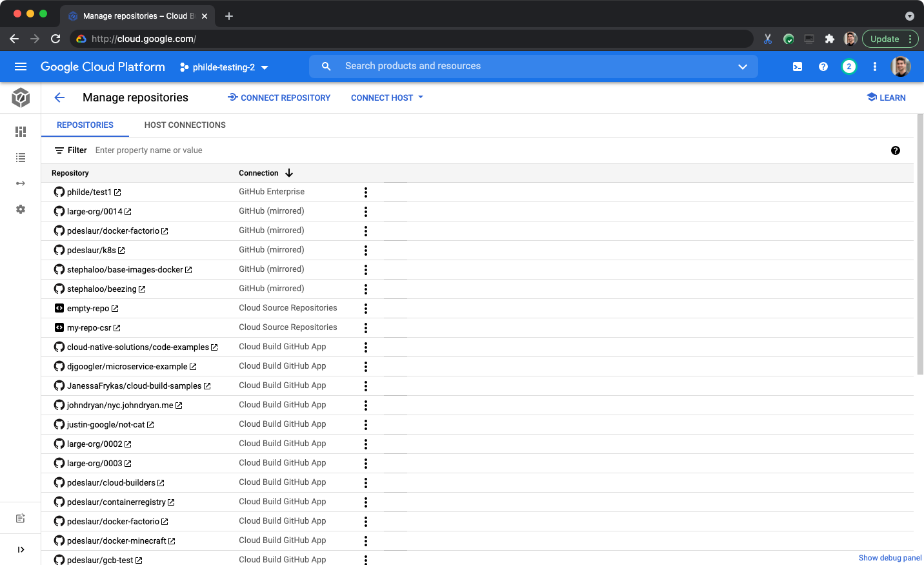Reload the page in Chrome
Screen dimensions: 924x565
[x=55, y=39]
